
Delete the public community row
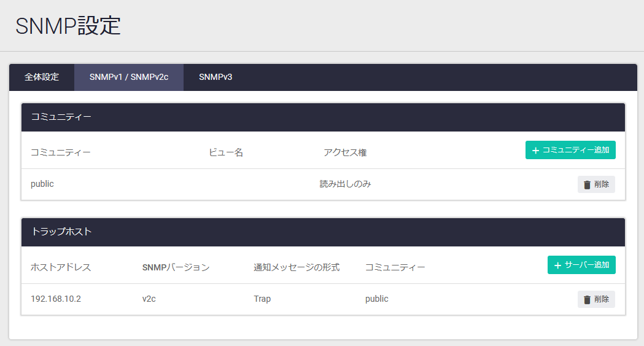[x=596, y=184]
